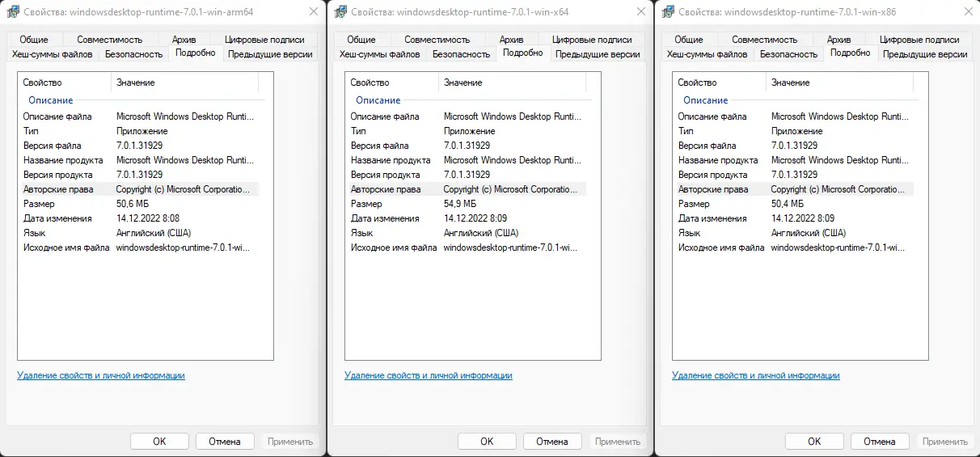Viewport: 980px width, 457px height.
Task: Select Версия файла row in x86 window
Action: pyautogui.click(x=793, y=146)
